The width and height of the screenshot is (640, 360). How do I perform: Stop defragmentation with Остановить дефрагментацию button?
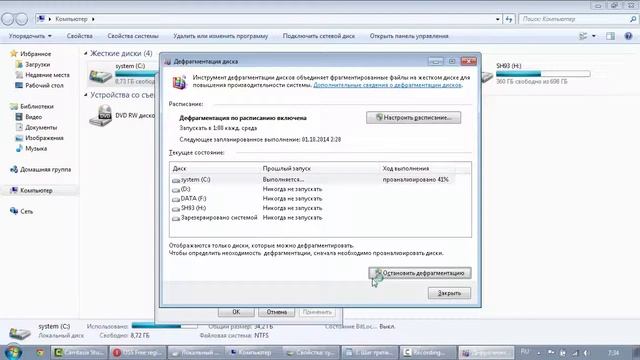420,273
